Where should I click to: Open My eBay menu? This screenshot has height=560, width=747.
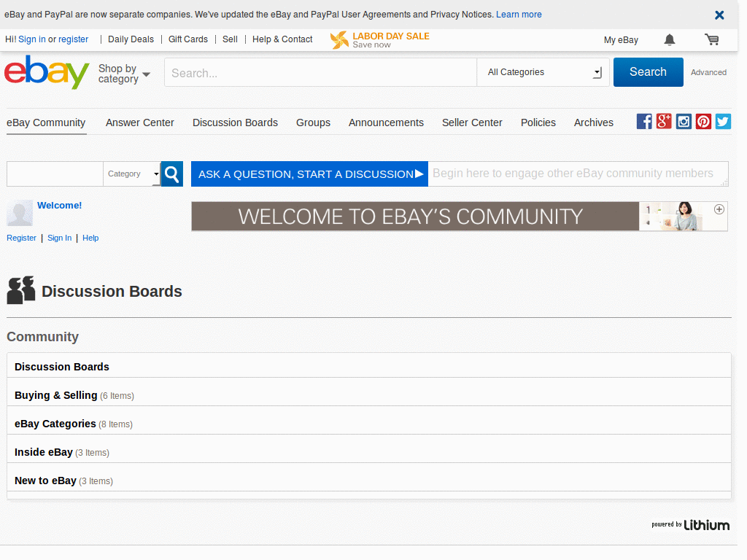coord(621,40)
